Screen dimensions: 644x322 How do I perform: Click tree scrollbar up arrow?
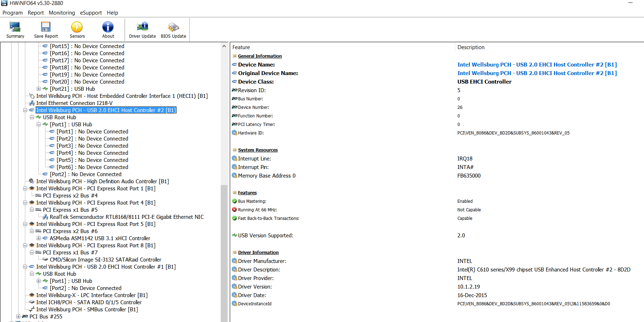[224, 46]
